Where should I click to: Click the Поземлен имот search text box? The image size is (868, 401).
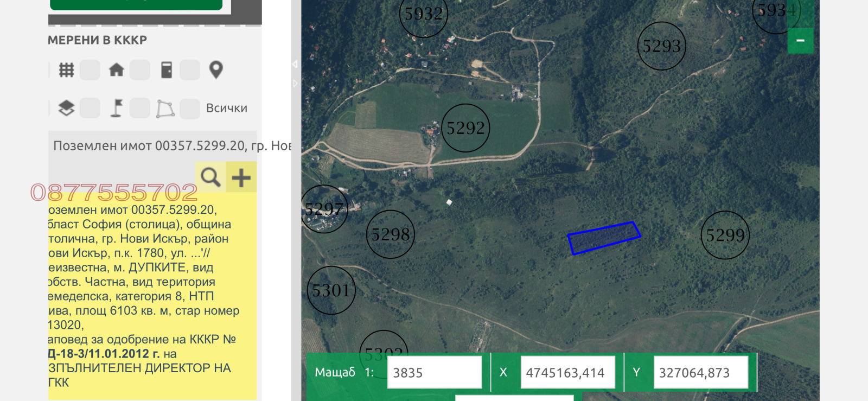pos(171,146)
